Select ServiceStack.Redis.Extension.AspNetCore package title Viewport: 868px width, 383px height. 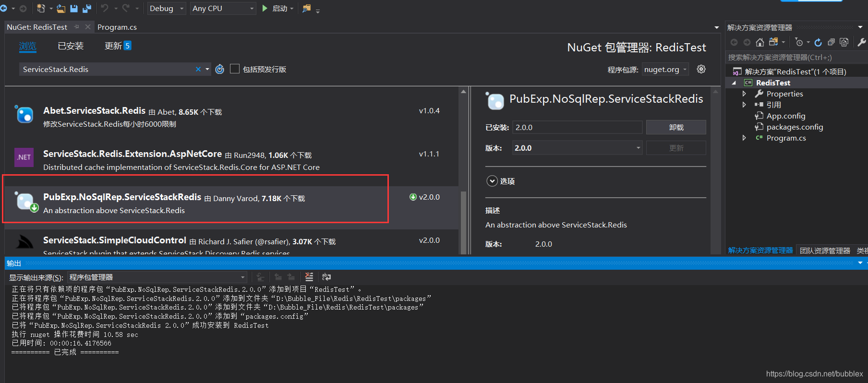click(133, 154)
